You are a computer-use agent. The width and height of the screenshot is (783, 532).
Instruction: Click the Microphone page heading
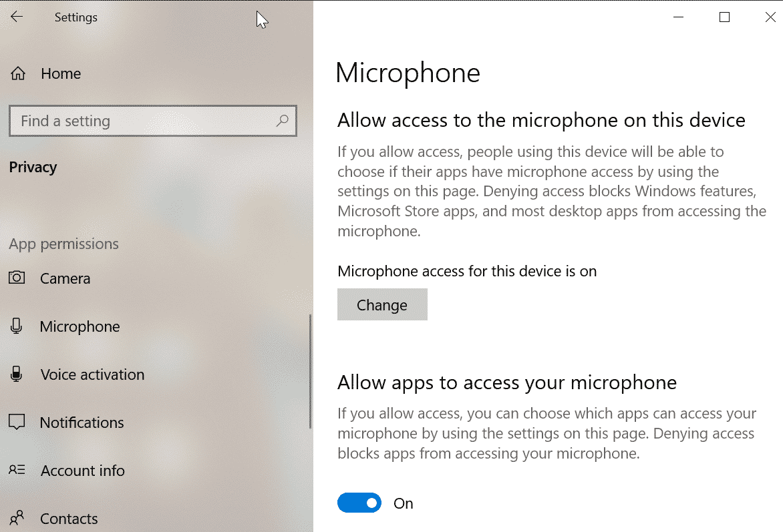tap(408, 73)
